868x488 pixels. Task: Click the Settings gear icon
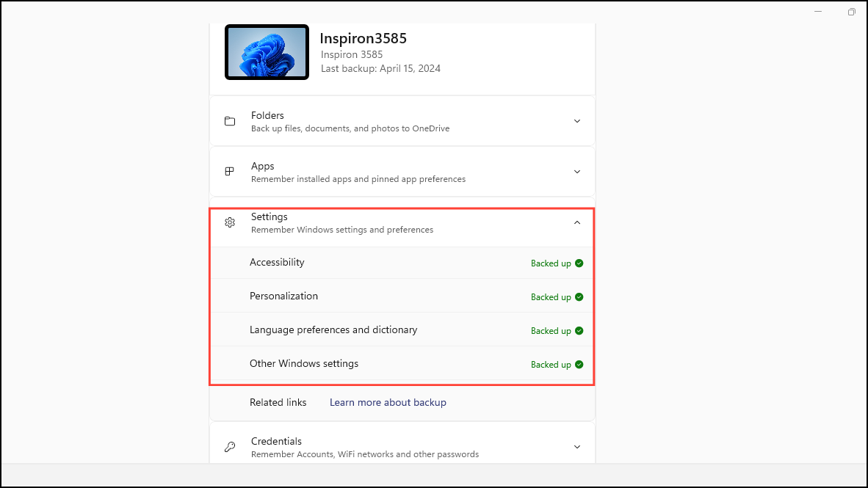pos(230,222)
